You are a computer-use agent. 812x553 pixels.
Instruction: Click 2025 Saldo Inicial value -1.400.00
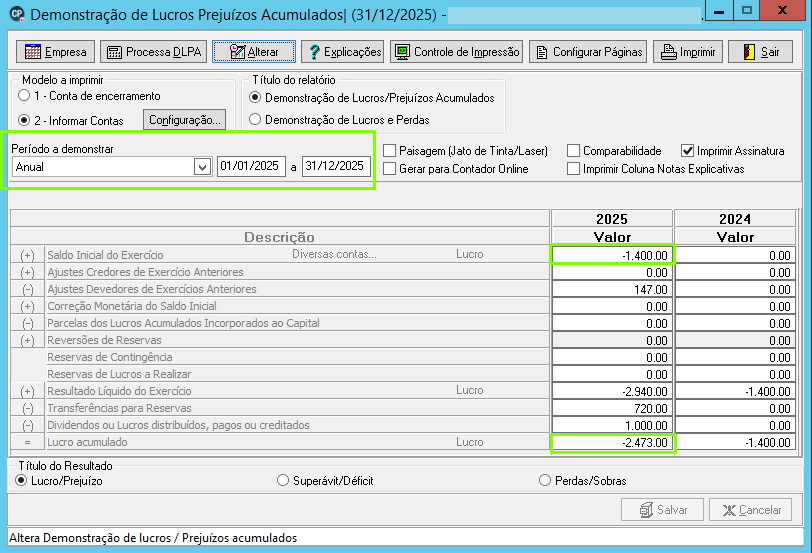612,255
